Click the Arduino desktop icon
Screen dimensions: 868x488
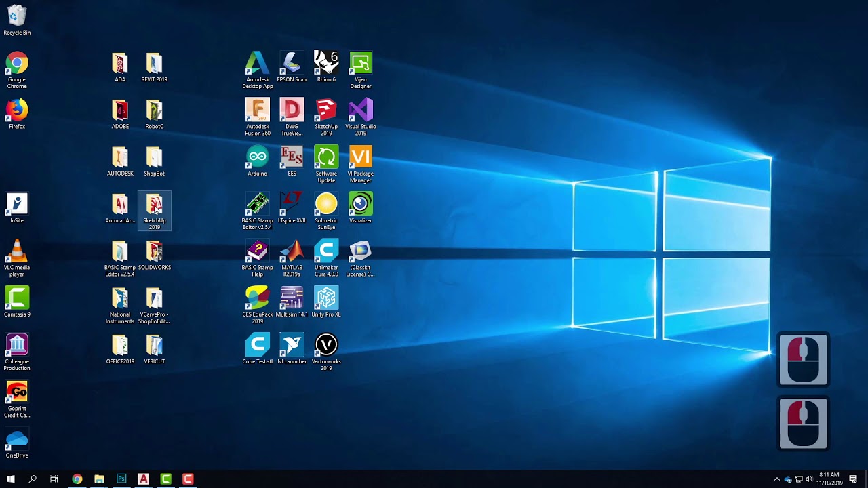tap(257, 159)
